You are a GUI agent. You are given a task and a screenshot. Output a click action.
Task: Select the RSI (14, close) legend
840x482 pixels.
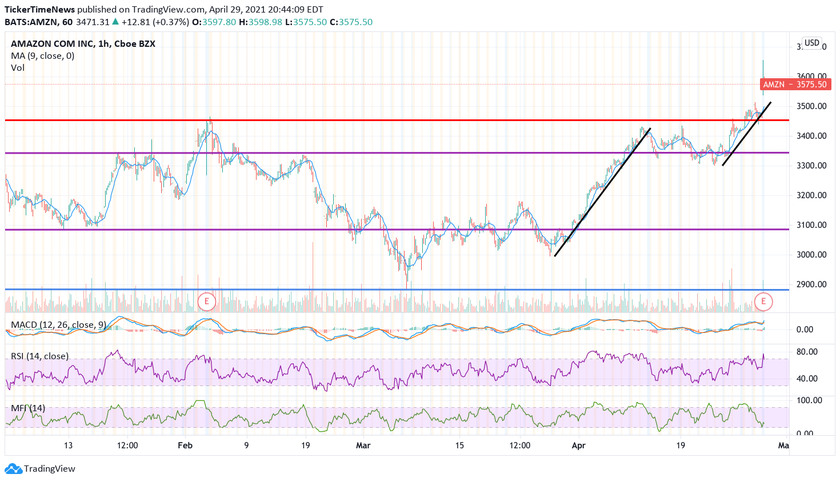40,356
